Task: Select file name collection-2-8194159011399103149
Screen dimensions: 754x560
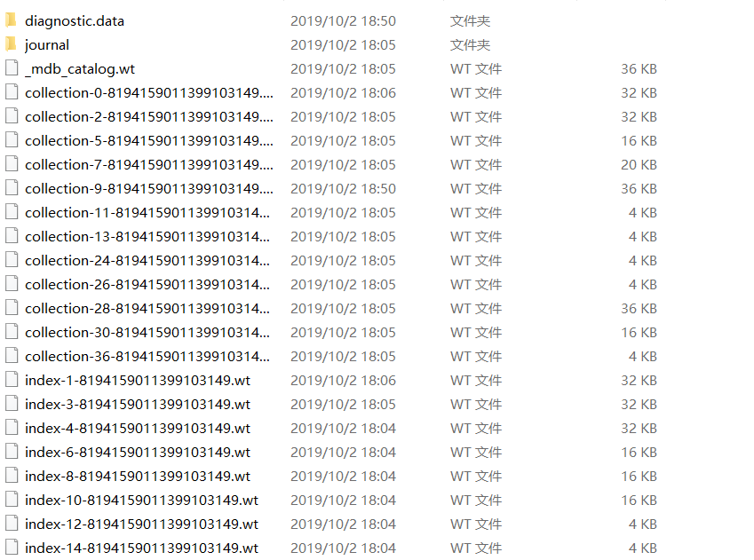Action: [149, 117]
